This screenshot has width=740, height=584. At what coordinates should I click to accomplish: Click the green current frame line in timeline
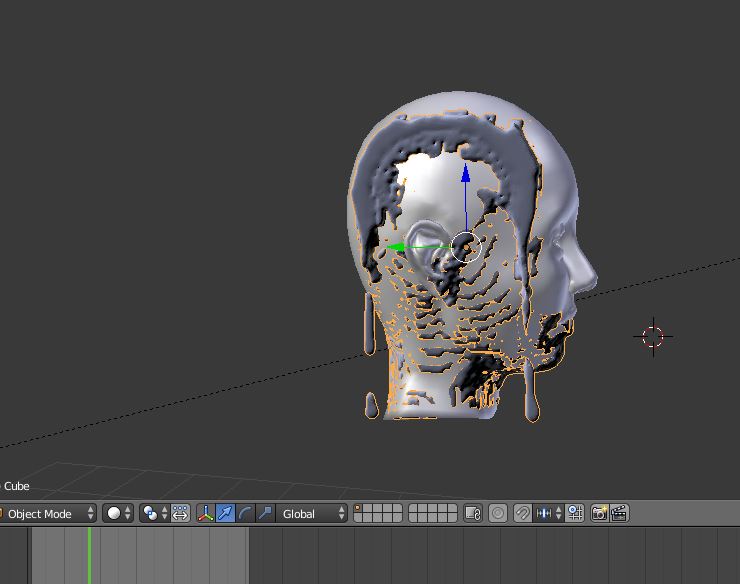[89, 555]
